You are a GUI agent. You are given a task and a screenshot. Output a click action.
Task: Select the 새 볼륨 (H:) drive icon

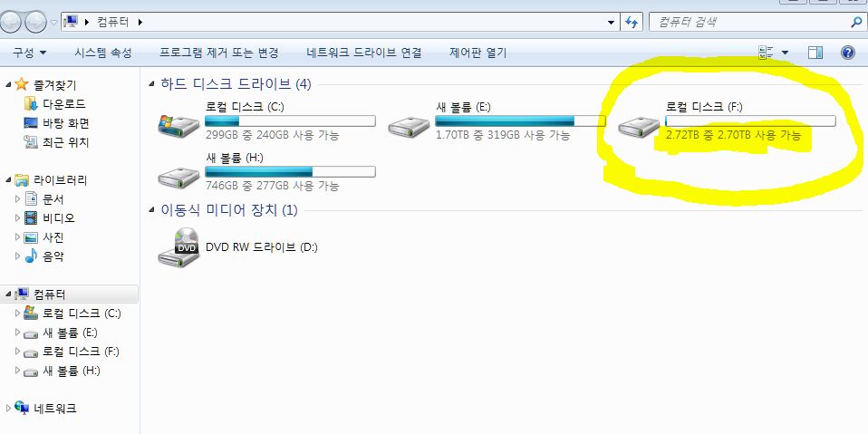pos(178,178)
